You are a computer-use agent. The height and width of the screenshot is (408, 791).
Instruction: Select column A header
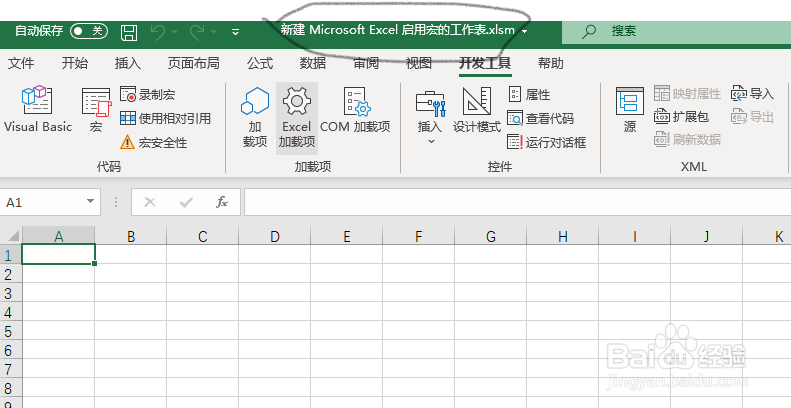[59, 236]
